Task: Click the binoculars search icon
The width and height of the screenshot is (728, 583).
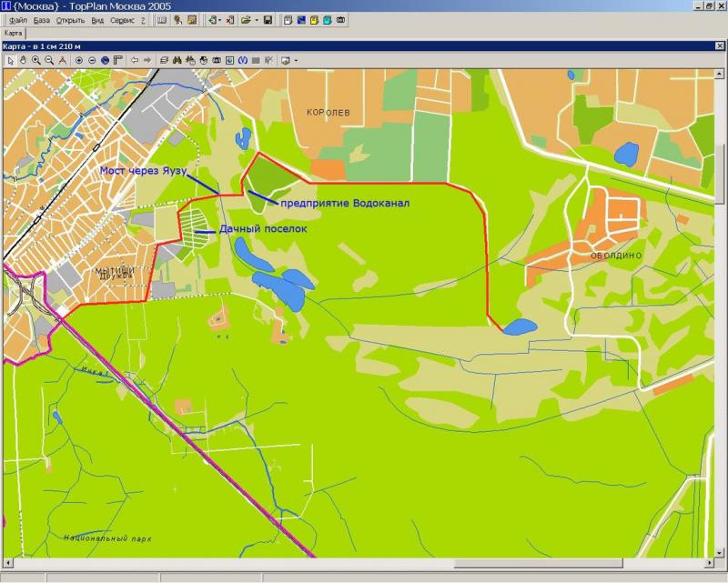Action: 177,60
